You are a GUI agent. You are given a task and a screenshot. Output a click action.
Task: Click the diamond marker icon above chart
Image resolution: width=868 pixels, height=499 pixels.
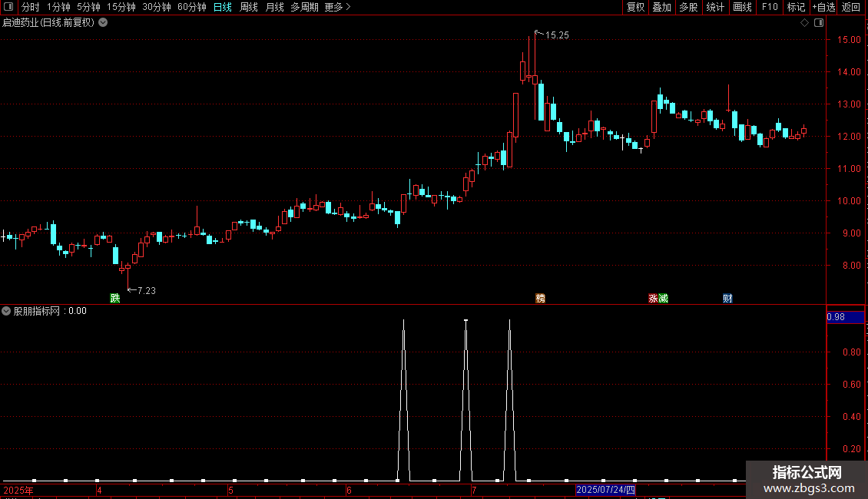click(804, 23)
